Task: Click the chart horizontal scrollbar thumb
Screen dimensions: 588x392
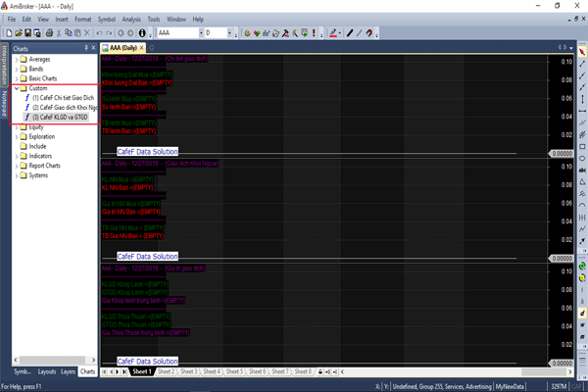Action: [x=543, y=371]
